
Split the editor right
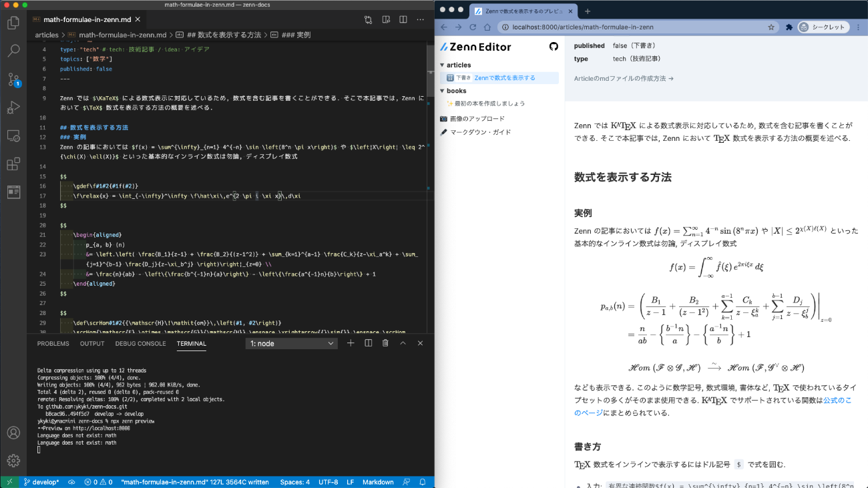[x=403, y=20]
